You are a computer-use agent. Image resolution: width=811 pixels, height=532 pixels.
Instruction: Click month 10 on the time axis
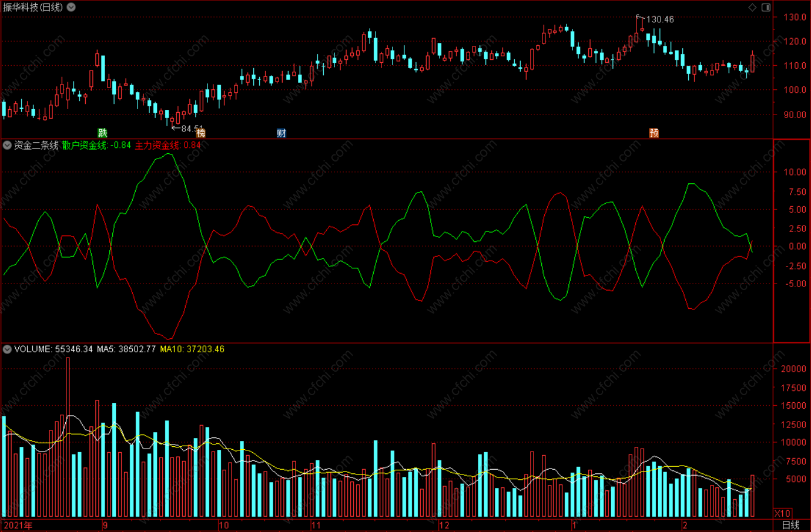(224, 525)
